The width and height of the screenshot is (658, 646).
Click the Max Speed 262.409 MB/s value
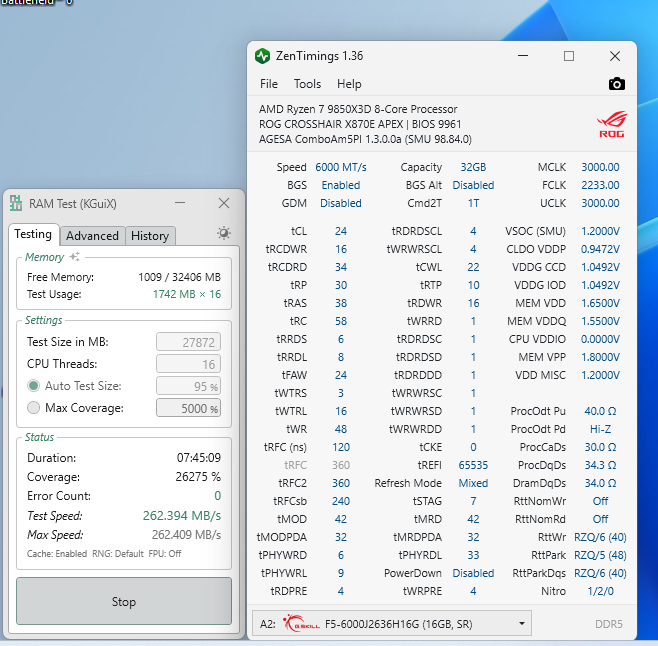[186, 534]
